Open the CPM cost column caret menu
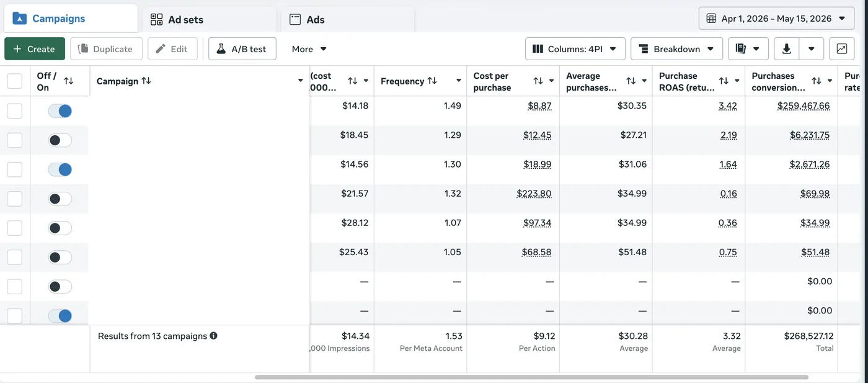This screenshot has width=868, height=383. pyautogui.click(x=366, y=81)
